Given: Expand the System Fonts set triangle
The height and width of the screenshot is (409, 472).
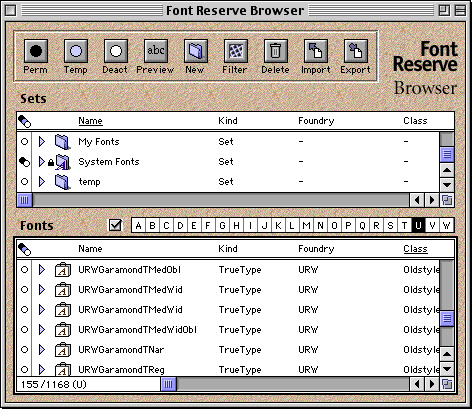Looking at the screenshot, I should [42, 162].
